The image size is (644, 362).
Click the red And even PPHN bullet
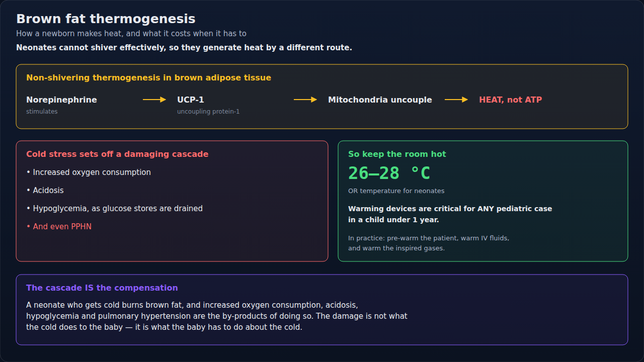tap(59, 227)
